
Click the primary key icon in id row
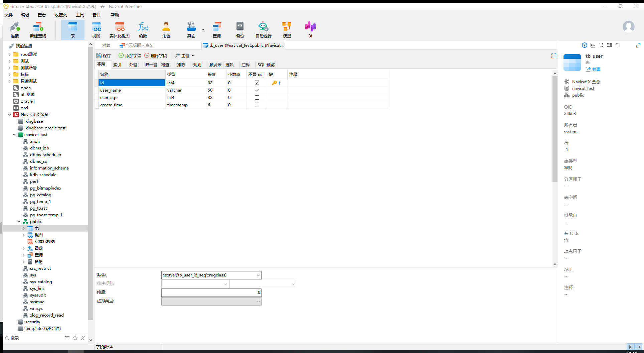(274, 83)
